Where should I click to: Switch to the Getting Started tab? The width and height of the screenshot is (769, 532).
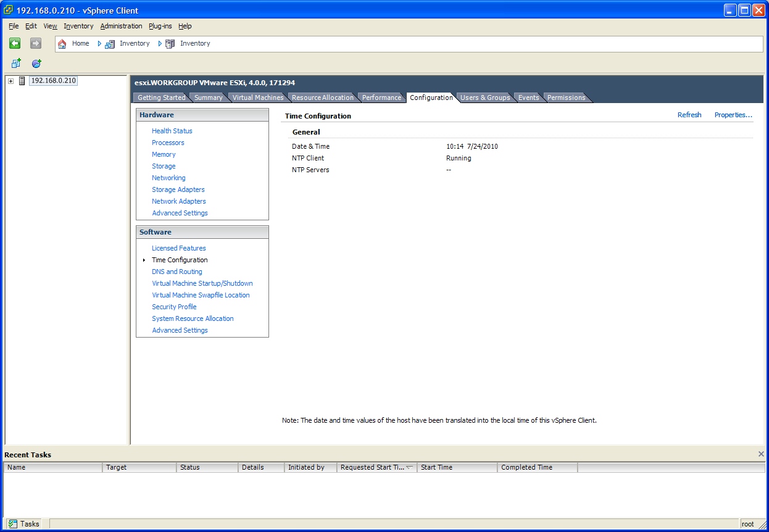click(161, 98)
